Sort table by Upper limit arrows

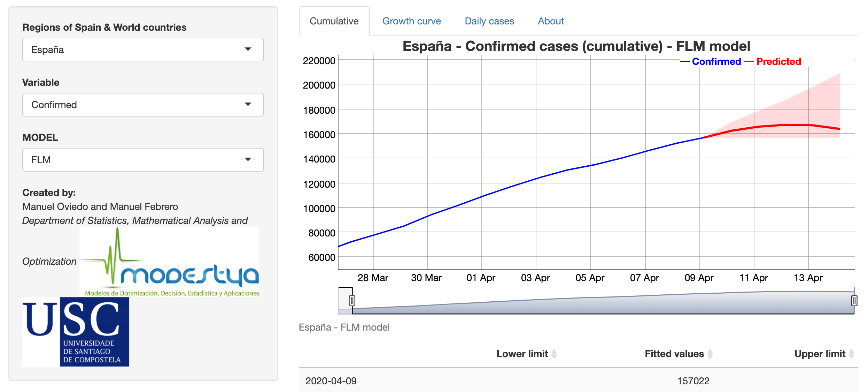point(851,354)
